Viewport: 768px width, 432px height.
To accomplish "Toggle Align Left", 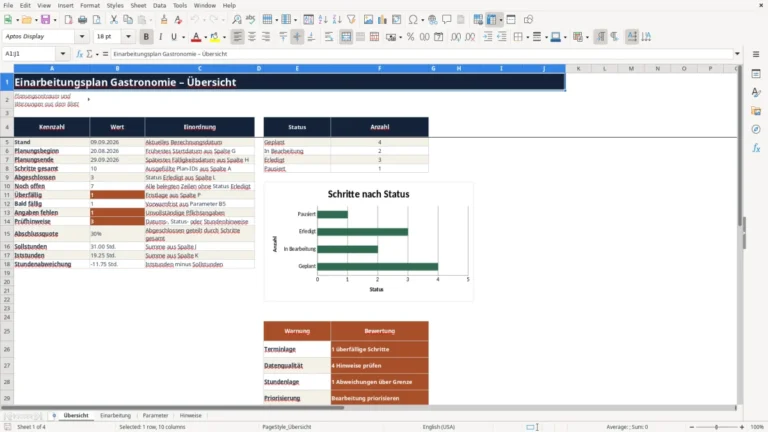I will [238, 37].
